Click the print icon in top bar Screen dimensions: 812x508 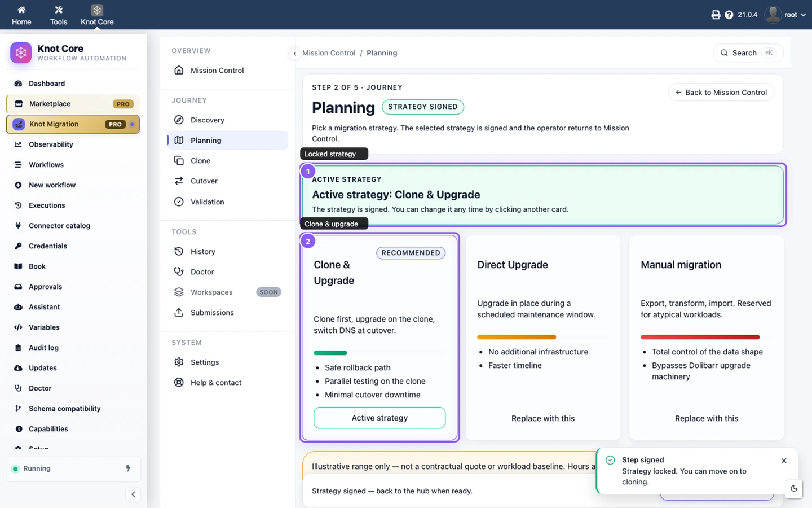[716, 15]
